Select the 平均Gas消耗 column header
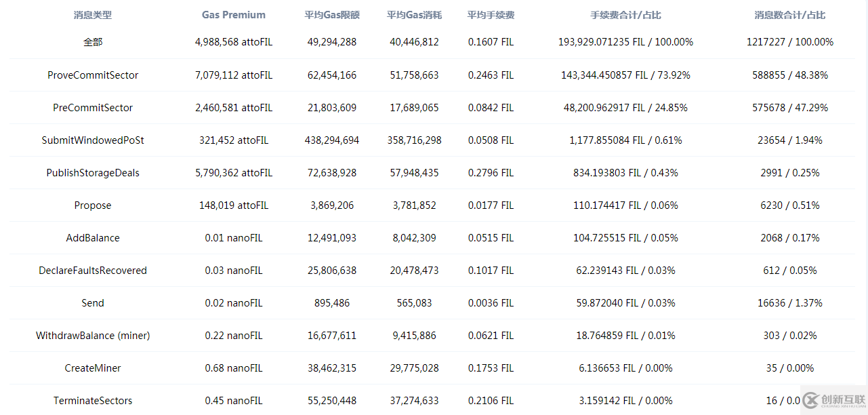868x415 pixels. (414, 15)
